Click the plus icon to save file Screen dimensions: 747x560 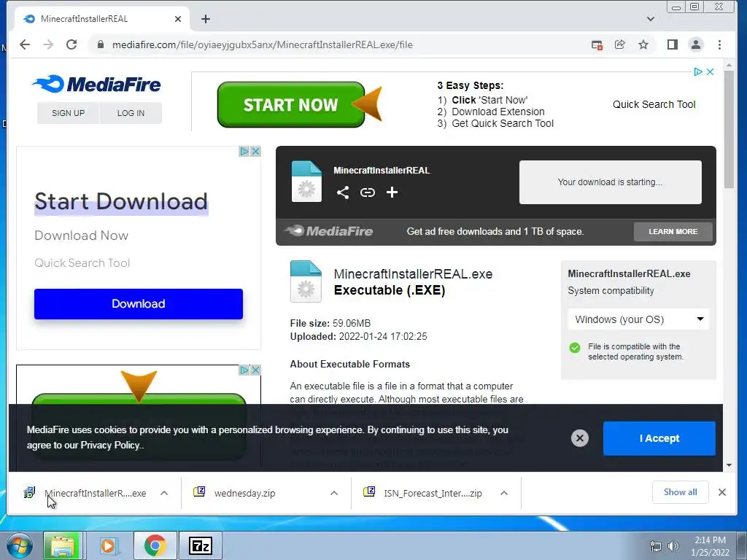[x=392, y=192]
